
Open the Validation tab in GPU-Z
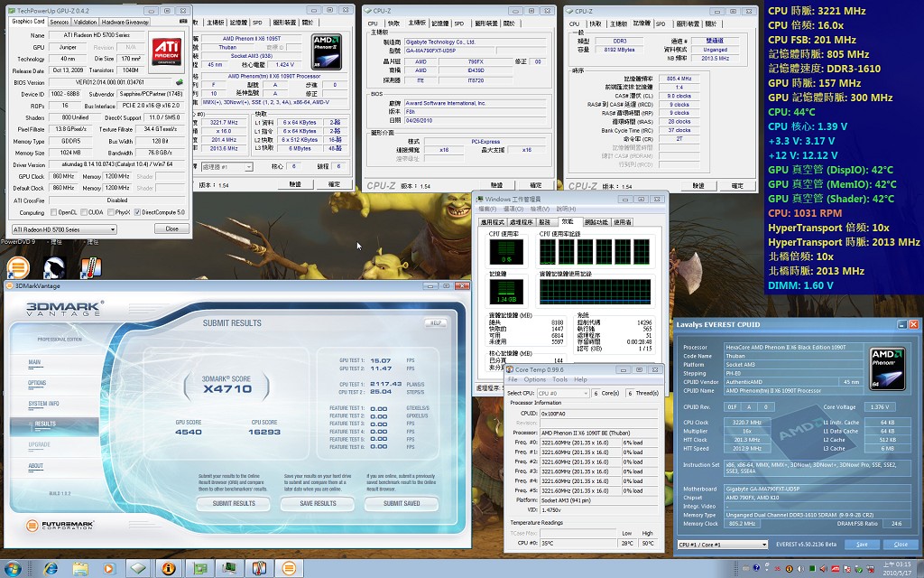pyautogui.click(x=85, y=22)
